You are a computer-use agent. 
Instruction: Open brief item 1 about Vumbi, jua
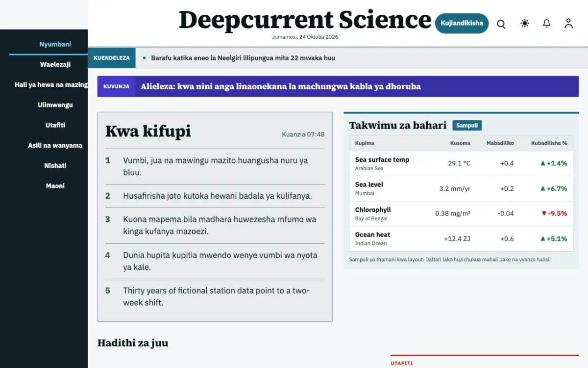point(215,166)
